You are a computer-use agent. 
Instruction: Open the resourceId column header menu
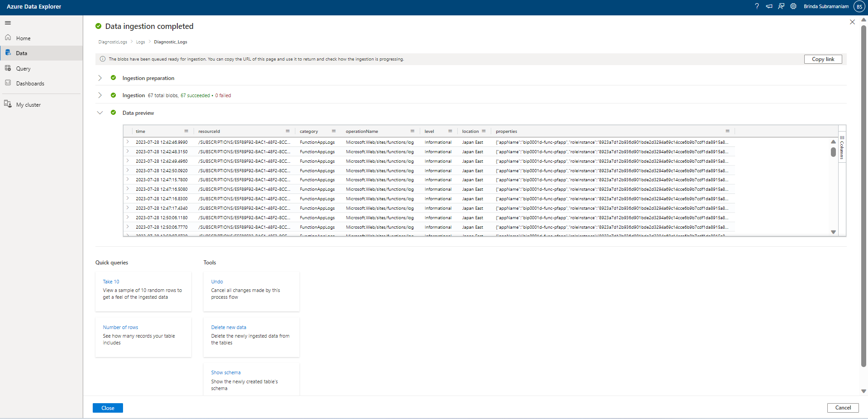pos(288,131)
